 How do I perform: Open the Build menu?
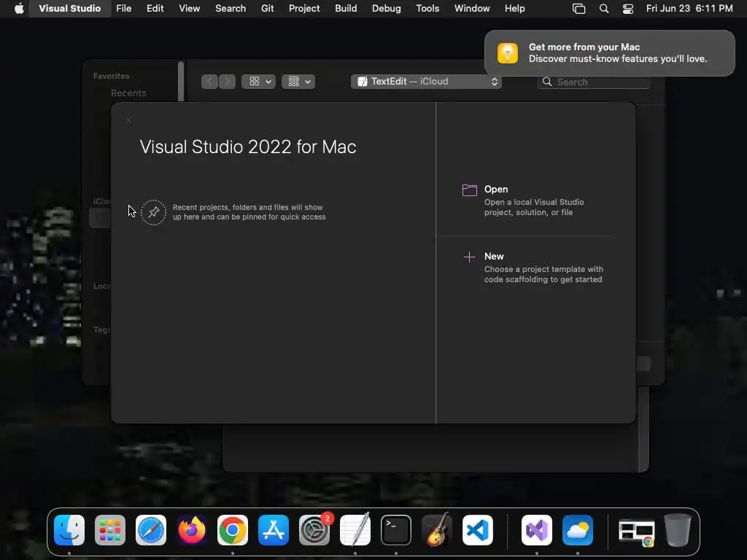click(x=346, y=9)
